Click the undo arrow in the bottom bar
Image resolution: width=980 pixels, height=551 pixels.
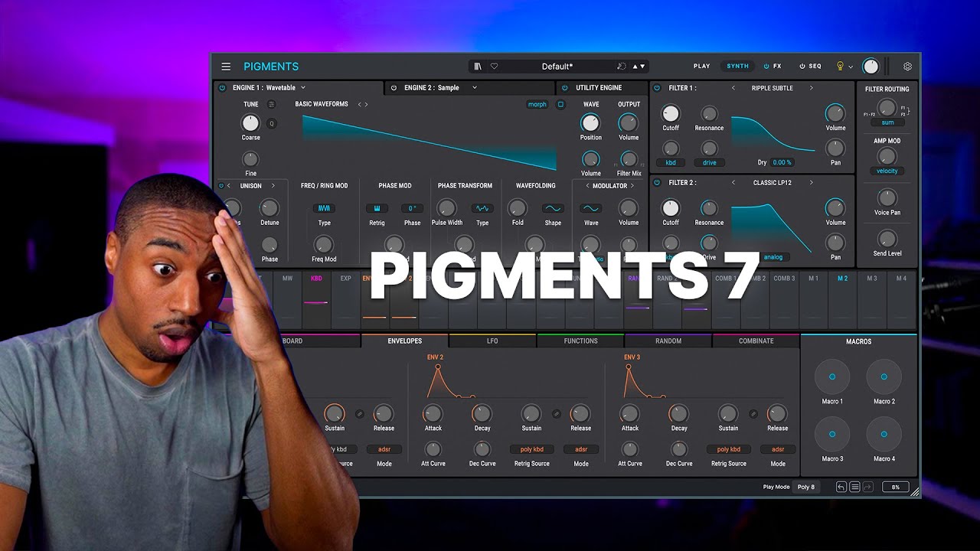pyautogui.click(x=841, y=487)
